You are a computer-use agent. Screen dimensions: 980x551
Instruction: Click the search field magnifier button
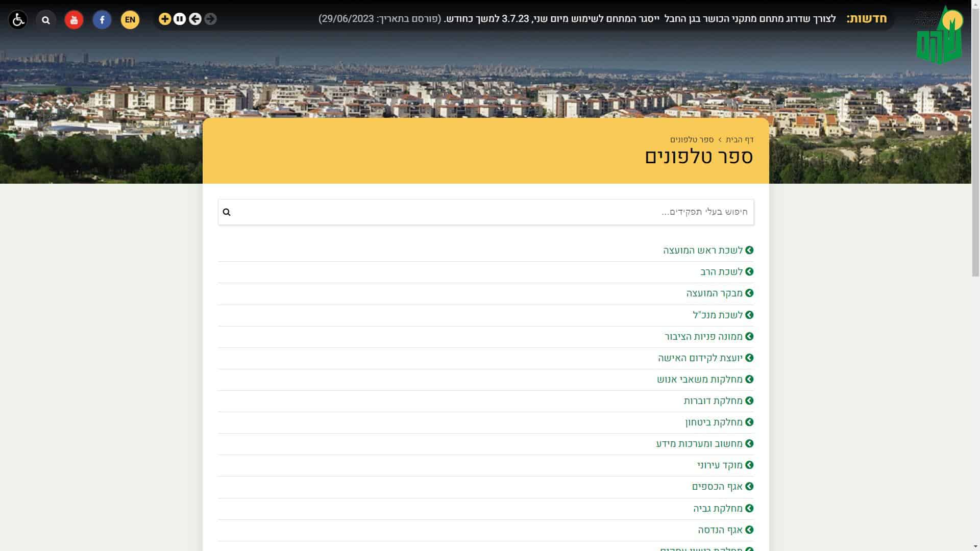(227, 212)
